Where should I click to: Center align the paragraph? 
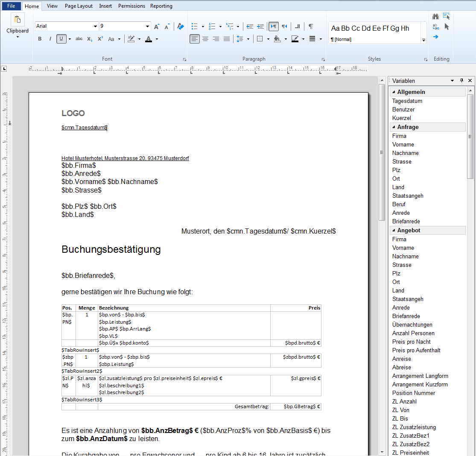[x=205, y=39]
